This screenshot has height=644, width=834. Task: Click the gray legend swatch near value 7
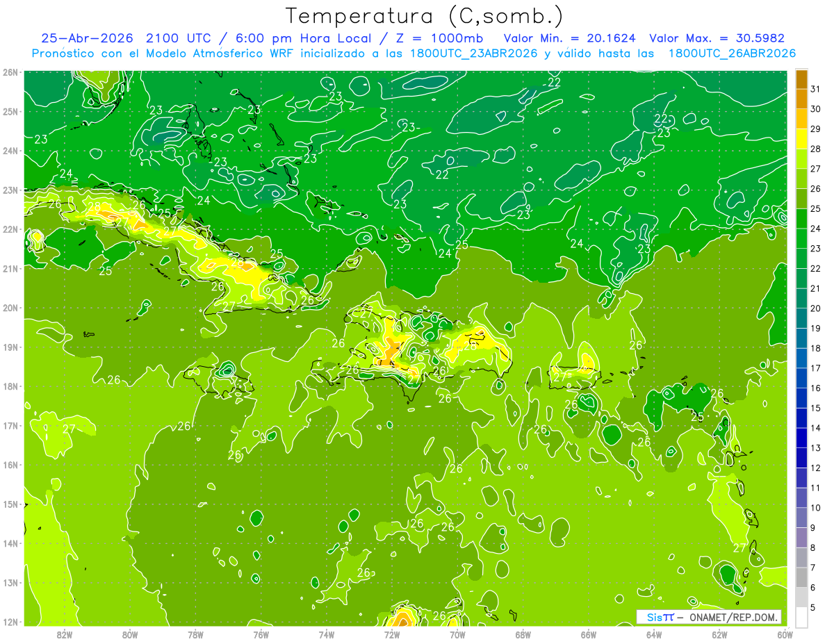[x=801, y=577]
